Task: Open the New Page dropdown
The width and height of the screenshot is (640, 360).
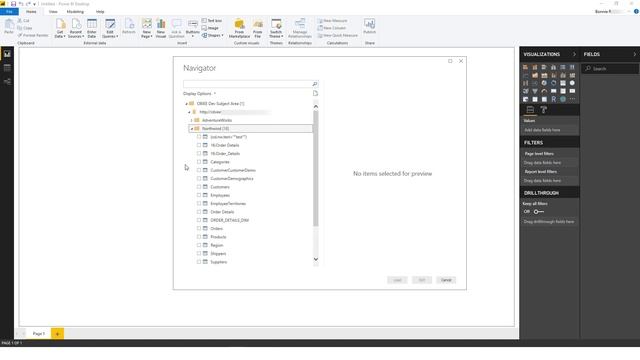Action: (x=147, y=28)
